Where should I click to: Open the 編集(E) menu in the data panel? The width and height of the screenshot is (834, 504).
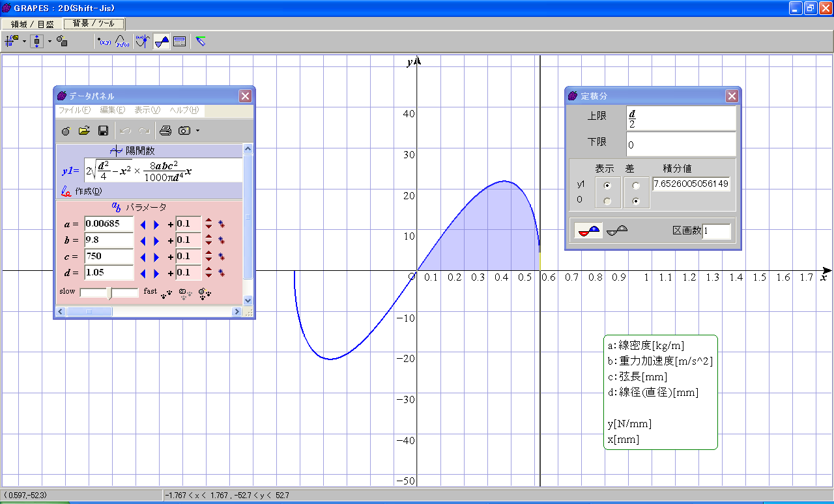pos(112,110)
